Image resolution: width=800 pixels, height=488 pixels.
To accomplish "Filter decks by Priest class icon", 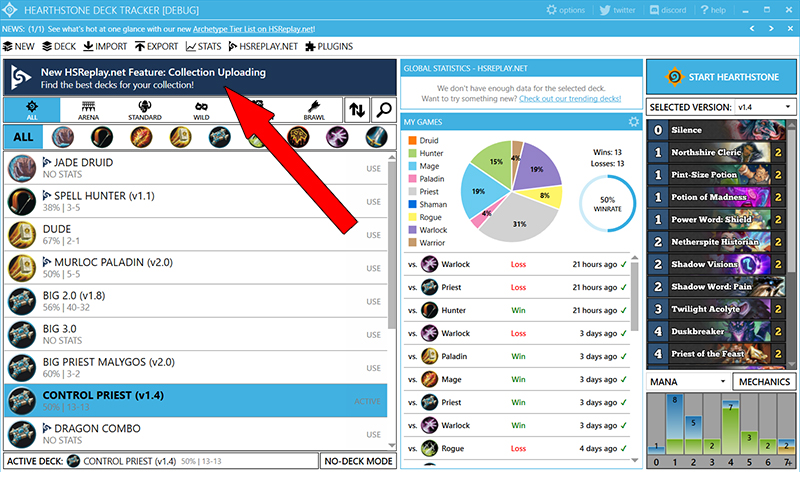I will (220, 137).
